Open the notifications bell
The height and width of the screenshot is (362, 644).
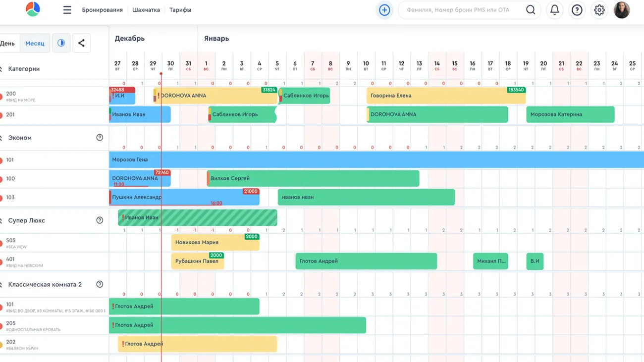pos(554,10)
